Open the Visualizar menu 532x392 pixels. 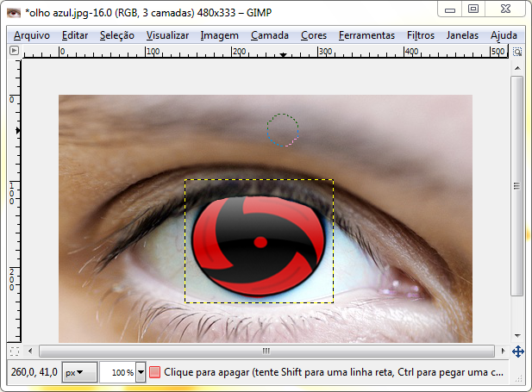[x=167, y=35]
